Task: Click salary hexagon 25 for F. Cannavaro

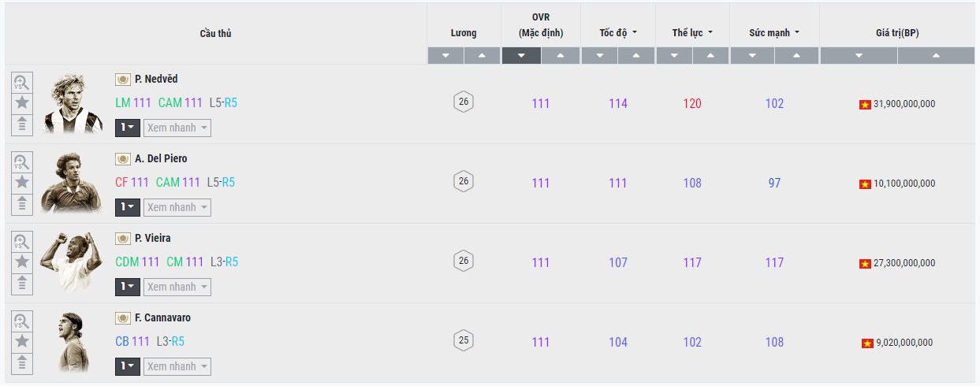Action: (464, 341)
